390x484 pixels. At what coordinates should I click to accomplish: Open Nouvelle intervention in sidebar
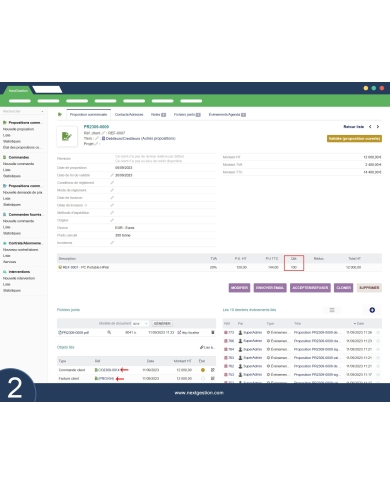pyautogui.click(x=19, y=278)
